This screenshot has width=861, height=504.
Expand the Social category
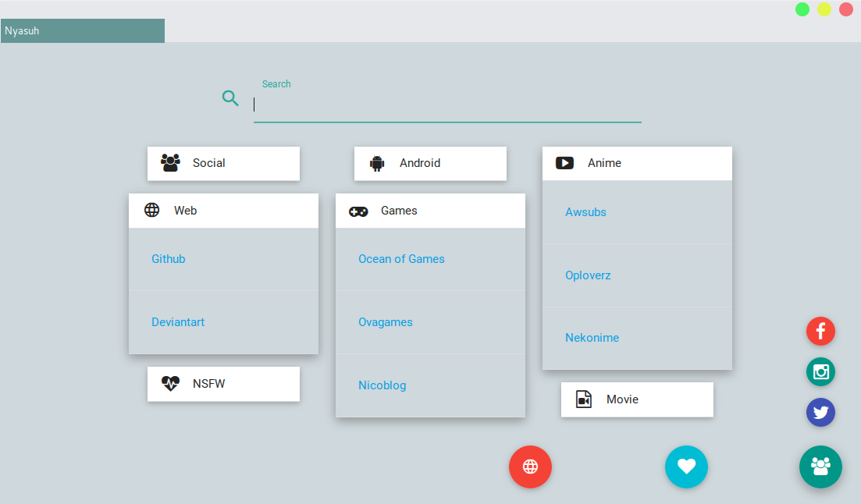(223, 163)
